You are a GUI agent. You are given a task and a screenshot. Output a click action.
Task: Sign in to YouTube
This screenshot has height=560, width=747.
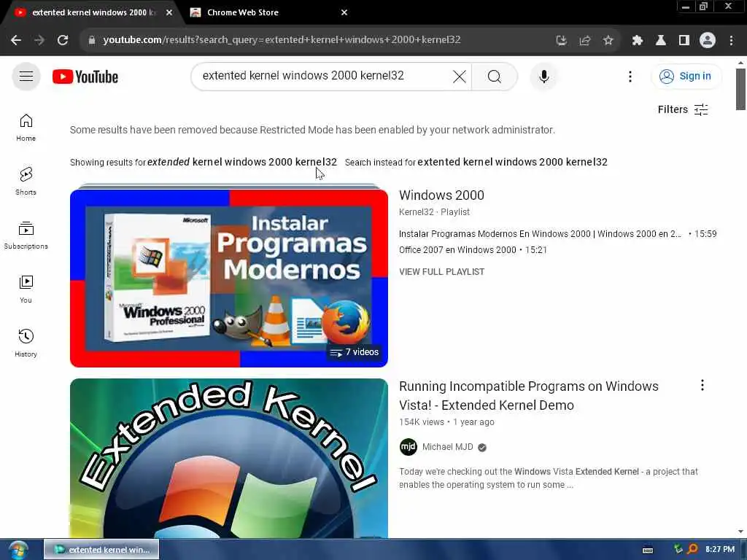pyautogui.click(x=686, y=76)
